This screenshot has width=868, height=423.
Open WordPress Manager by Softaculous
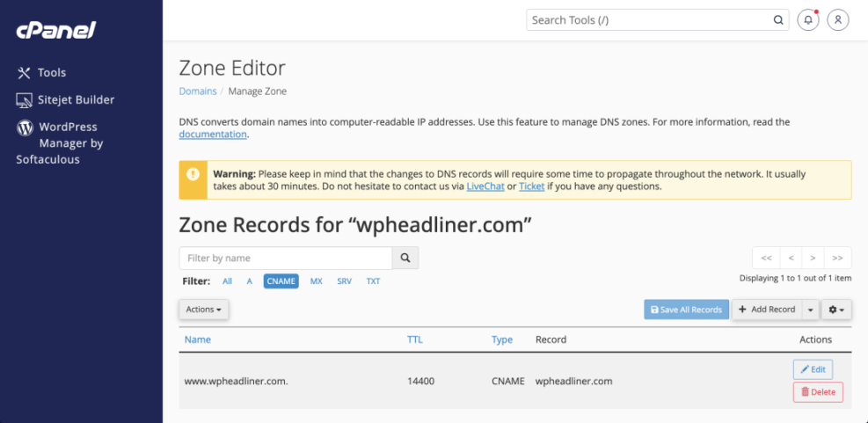[x=60, y=143]
